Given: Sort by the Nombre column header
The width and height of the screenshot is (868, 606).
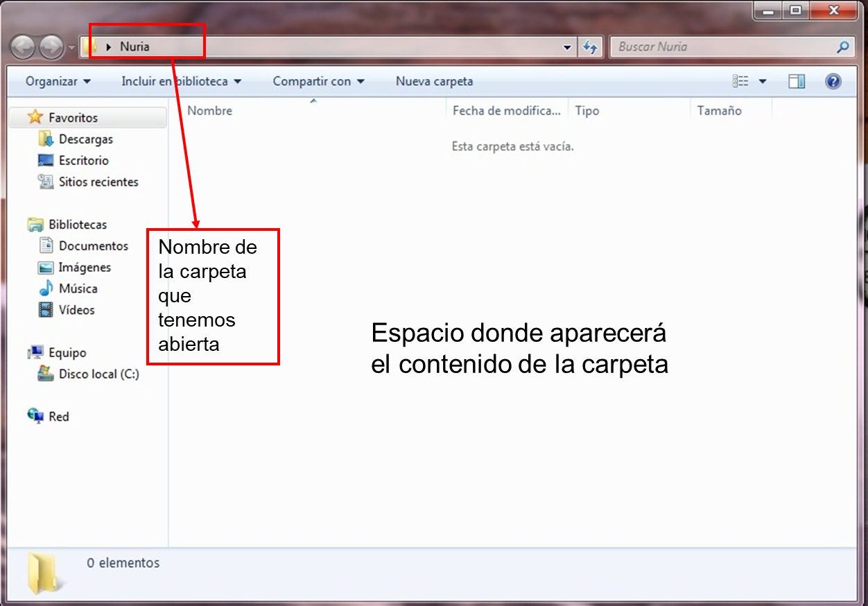Looking at the screenshot, I should [210, 111].
